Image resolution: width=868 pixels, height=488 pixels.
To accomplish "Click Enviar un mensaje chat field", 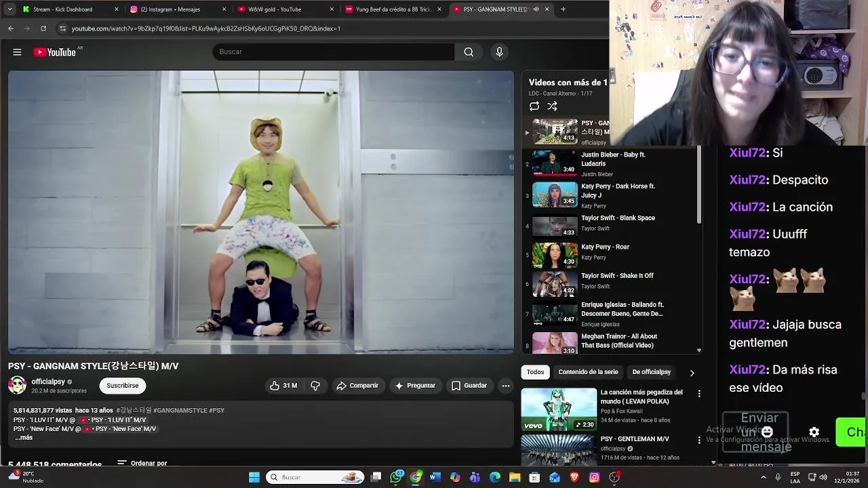I will pos(755,432).
